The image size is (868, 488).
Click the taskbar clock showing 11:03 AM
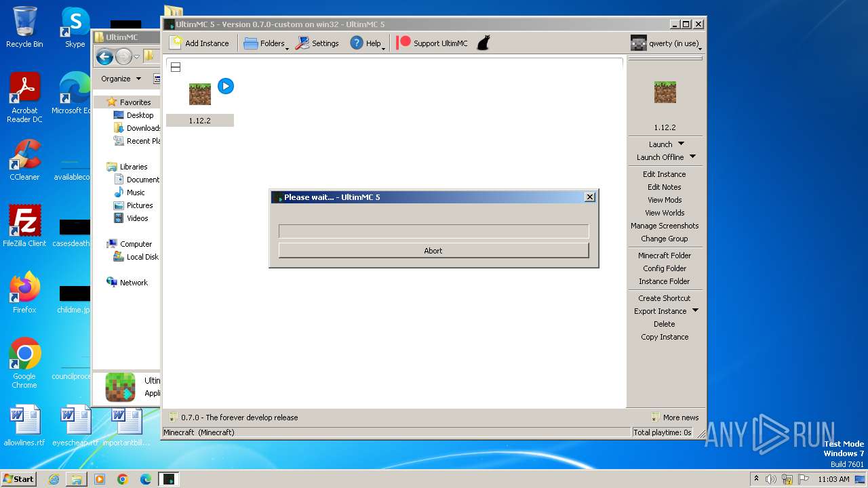pos(833,479)
